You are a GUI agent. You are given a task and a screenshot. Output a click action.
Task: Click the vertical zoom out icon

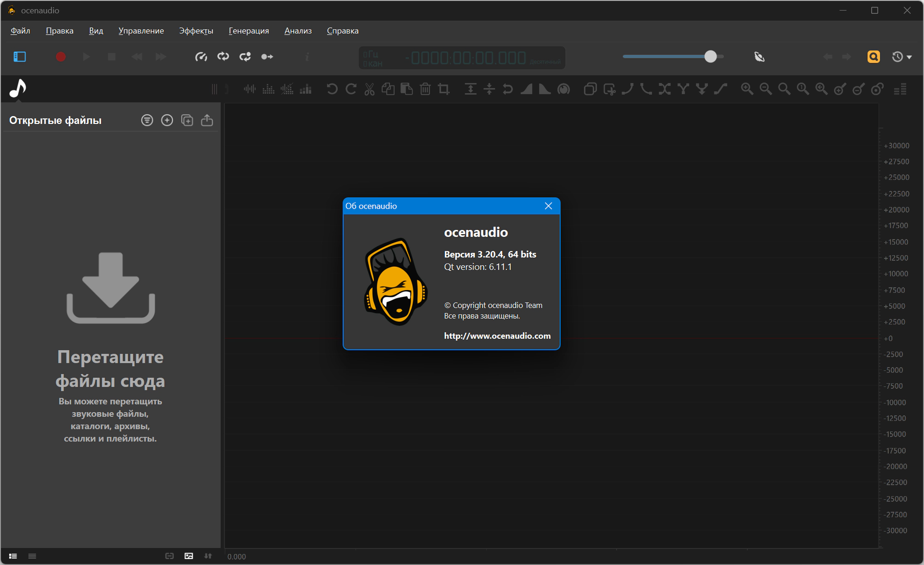(x=858, y=89)
